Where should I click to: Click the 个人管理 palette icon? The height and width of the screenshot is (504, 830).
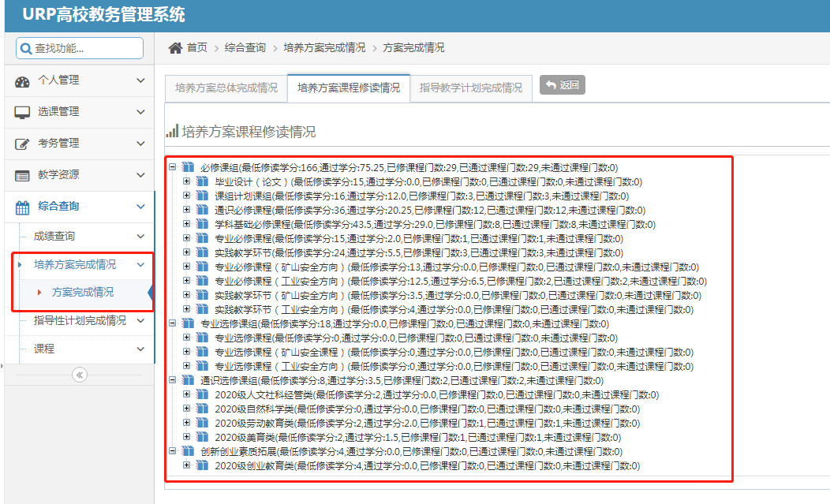(x=22, y=80)
